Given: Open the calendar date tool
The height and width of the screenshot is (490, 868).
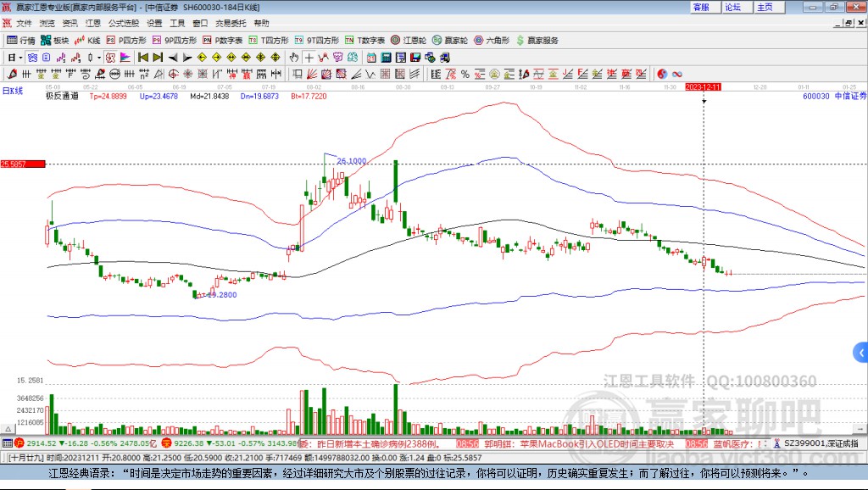Looking at the screenshot, I should 371,58.
